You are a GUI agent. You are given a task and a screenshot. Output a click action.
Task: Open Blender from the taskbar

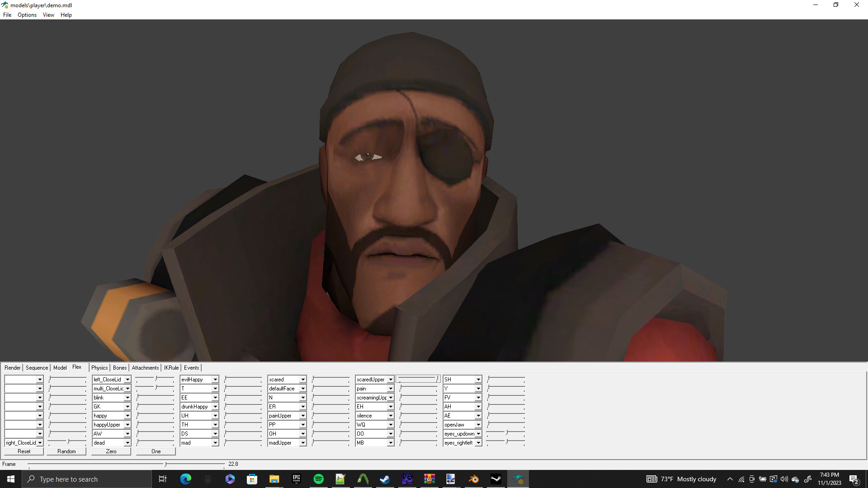[x=473, y=479]
